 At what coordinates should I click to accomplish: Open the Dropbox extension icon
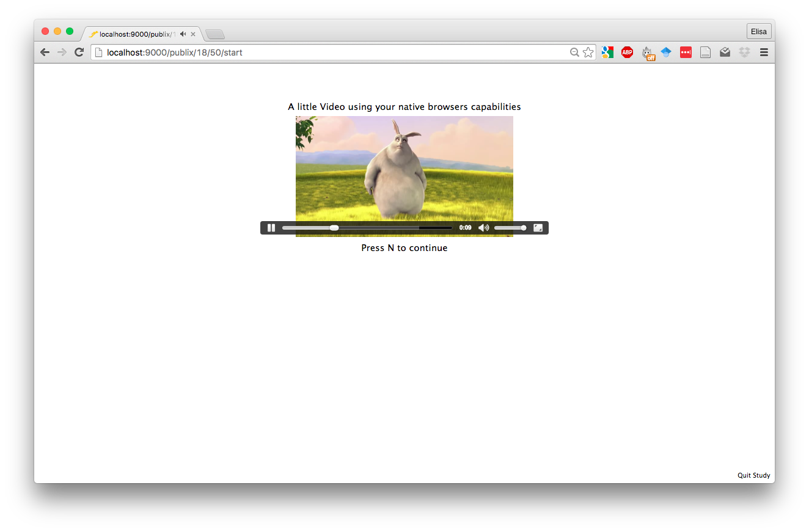point(744,53)
